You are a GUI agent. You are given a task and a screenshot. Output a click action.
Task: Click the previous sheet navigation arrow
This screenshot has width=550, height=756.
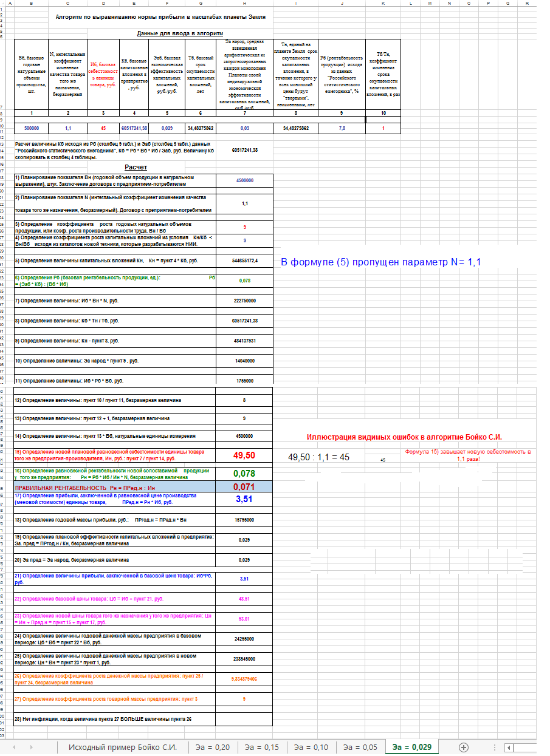point(14,747)
